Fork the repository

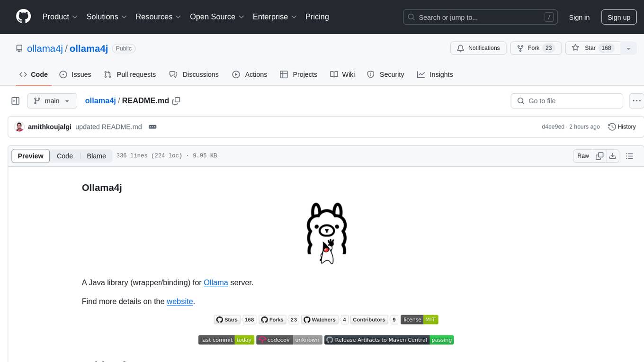pos(536,48)
